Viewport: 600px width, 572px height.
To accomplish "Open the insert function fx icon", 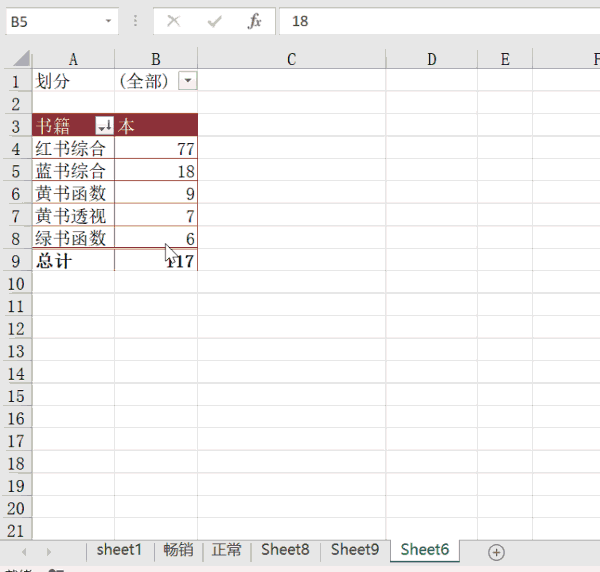I will (254, 21).
